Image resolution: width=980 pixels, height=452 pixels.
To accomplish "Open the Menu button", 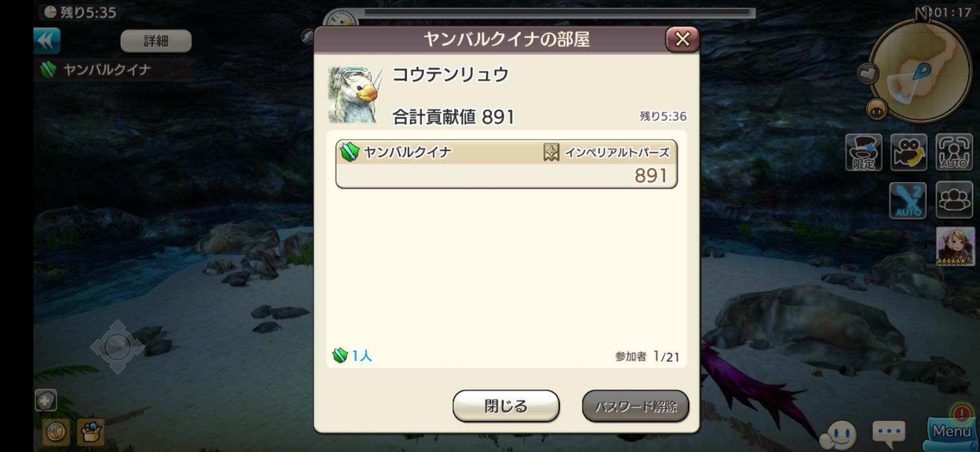I will [x=952, y=431].
